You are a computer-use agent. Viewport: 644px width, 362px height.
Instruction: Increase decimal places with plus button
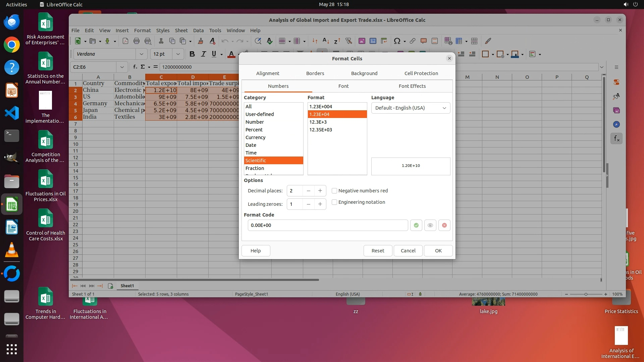[x=320, y=191]
